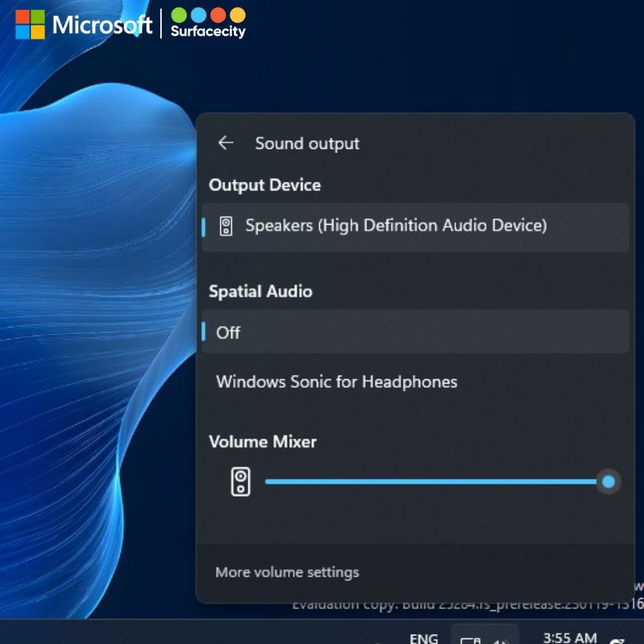
Task: Click the Output Device section heading
Action: [x=265, y=185]
